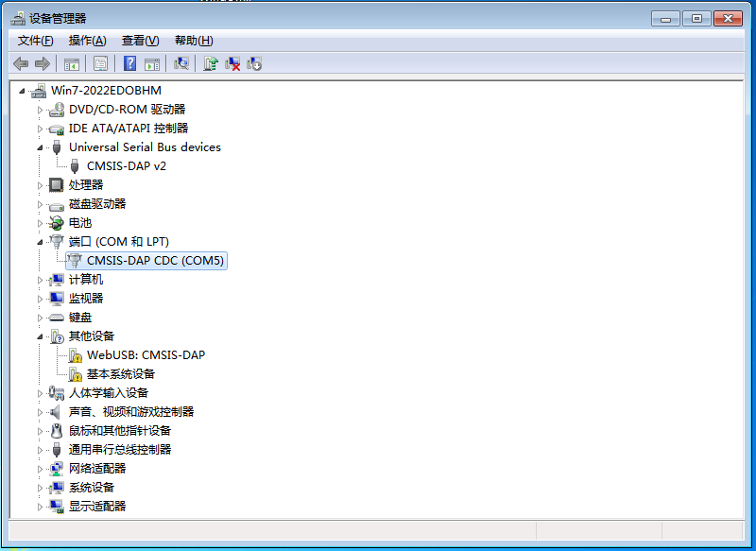
Task: Expand the 处理器 category
Action: tap(40, 185)
